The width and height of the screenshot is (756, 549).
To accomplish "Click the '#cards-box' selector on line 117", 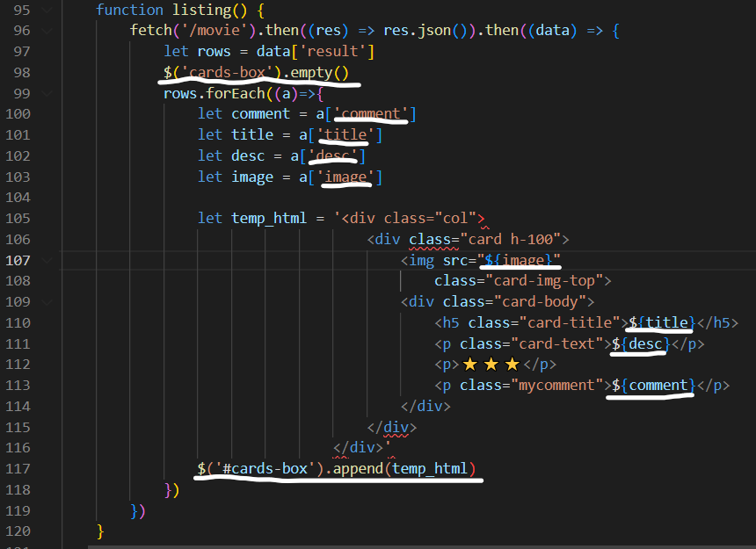I will click(x=265, y=468).
